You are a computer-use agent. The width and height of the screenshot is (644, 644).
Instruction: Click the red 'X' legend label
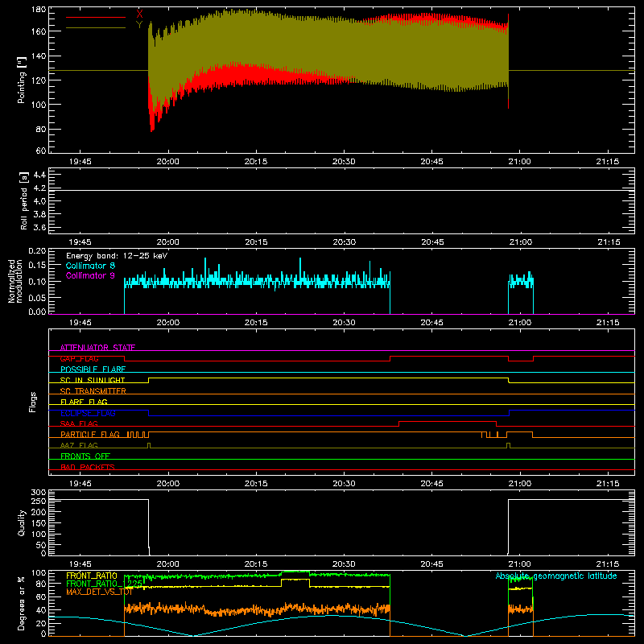tap(139, 14)
